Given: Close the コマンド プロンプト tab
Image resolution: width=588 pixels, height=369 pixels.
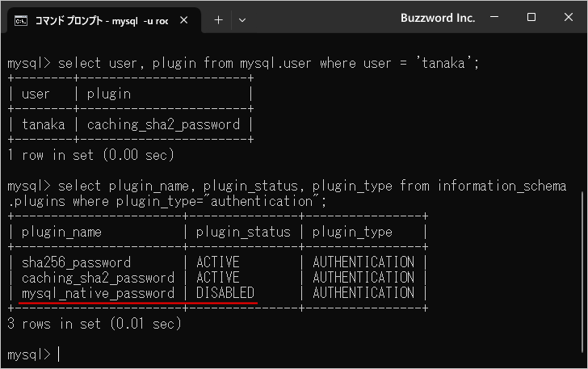Looking at the screenshot, I should click(x=185, y=19).
